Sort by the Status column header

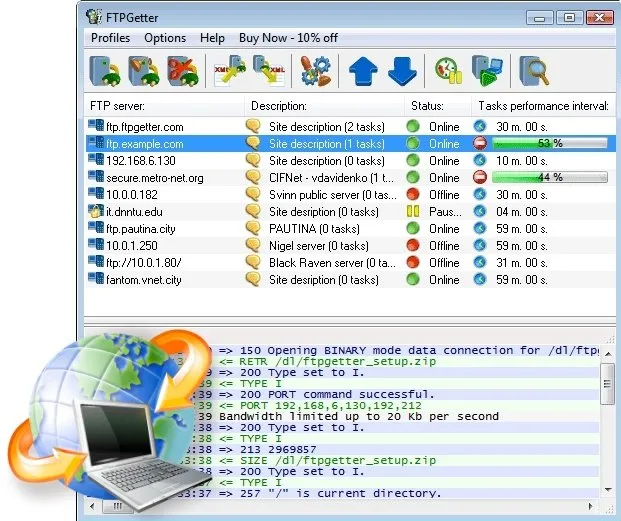pos(438,106)
